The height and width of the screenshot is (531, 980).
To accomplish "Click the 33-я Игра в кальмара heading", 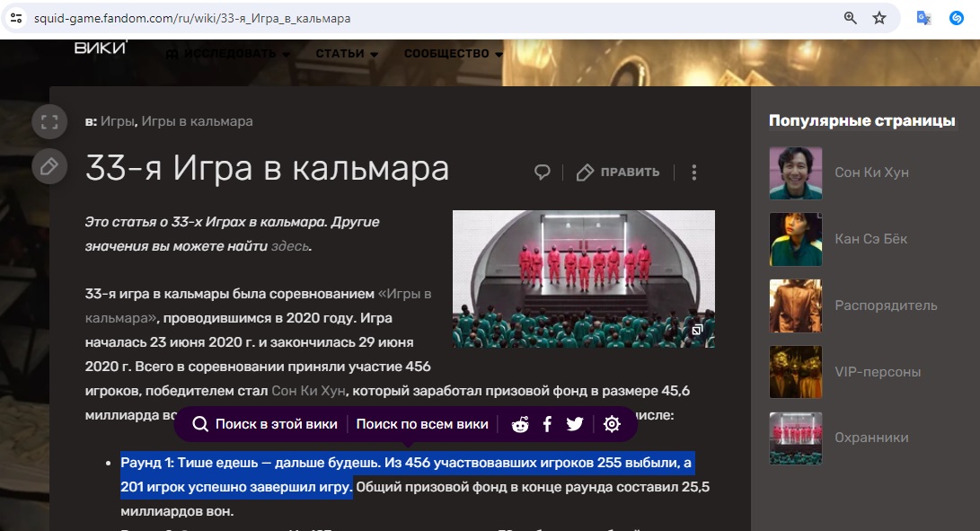I will click(268, 168).
